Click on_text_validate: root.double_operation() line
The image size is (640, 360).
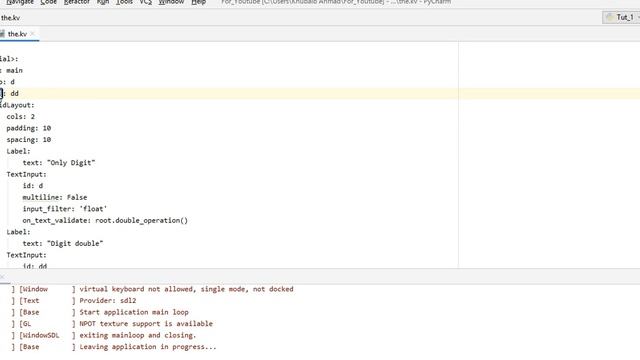coord(105,220)
